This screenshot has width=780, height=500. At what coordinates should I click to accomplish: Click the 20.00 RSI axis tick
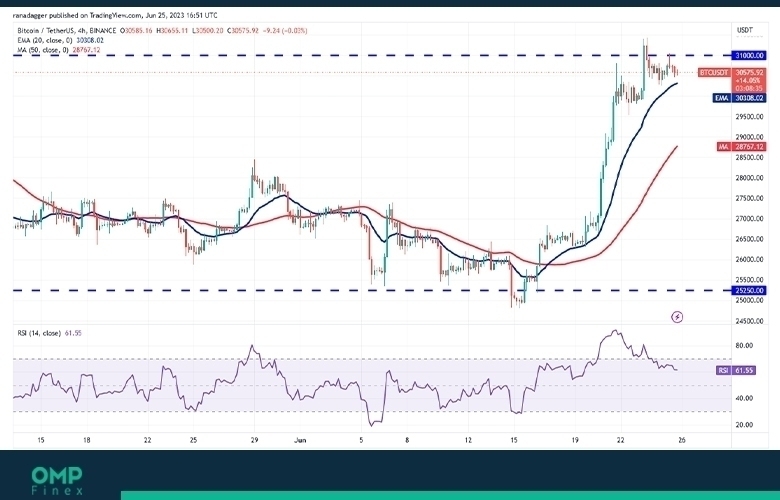point(744,425)
